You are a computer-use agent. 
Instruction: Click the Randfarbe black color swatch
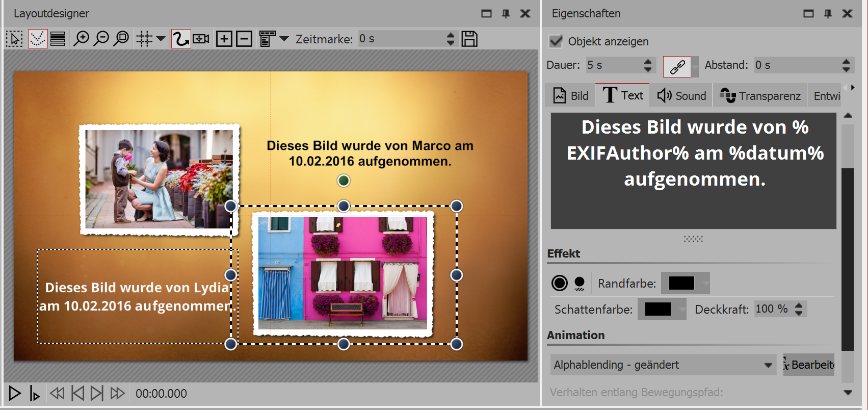[681, 283]
